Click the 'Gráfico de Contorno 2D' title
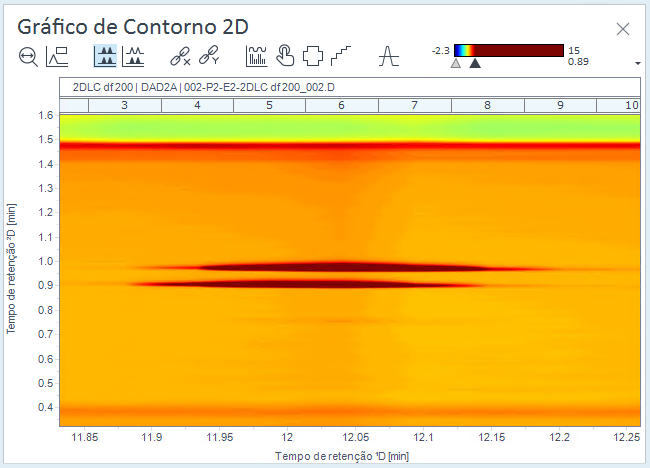 coord(133,27)
